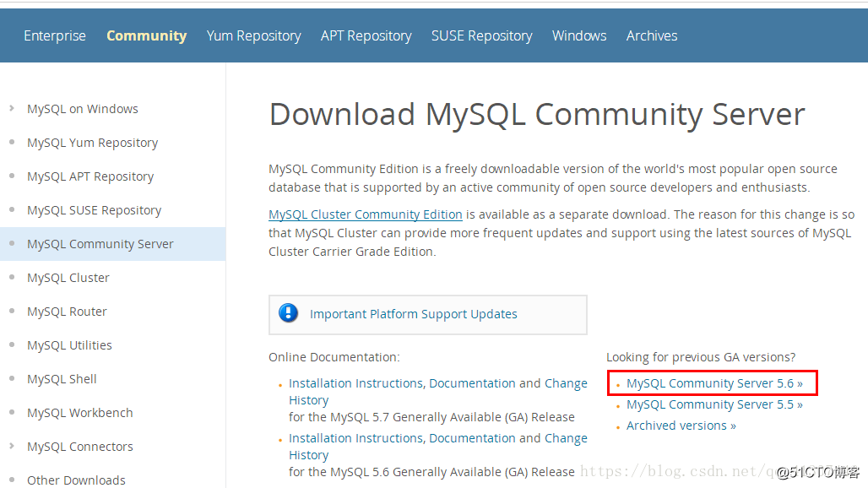Image resolution: width=868 pixels, height=488 pixels.
Task: Open MySQL APT Repository in the sidebar
Action: point(90,176)
